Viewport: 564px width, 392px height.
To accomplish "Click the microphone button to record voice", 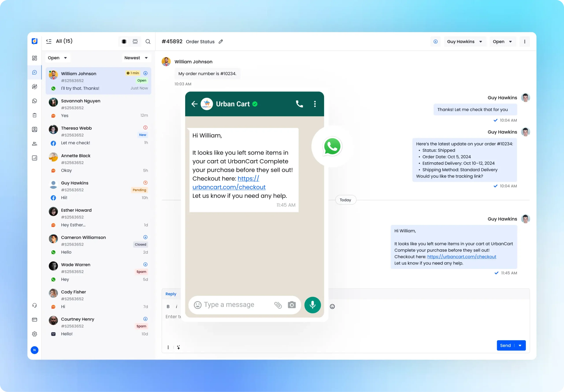I will click(312, 305).
